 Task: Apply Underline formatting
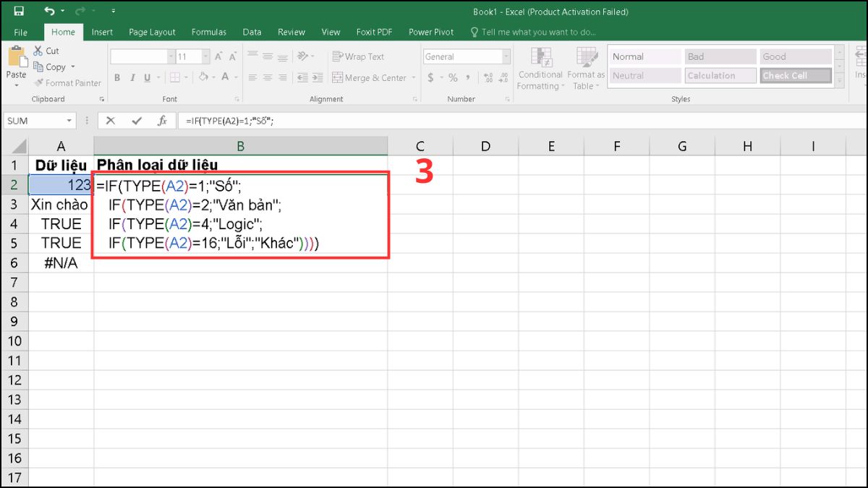(147, 77)
